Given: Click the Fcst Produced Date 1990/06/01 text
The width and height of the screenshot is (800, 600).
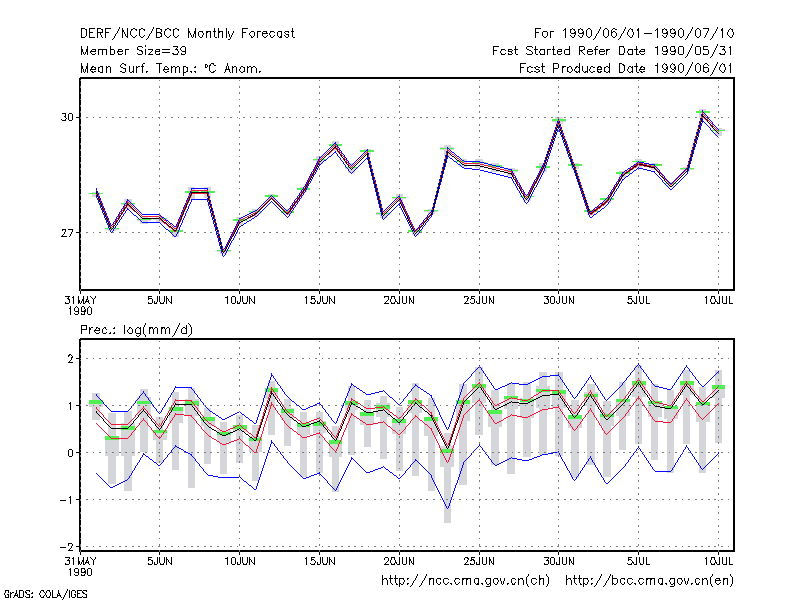Looking at the screenshot, I should tap(626, 68).
